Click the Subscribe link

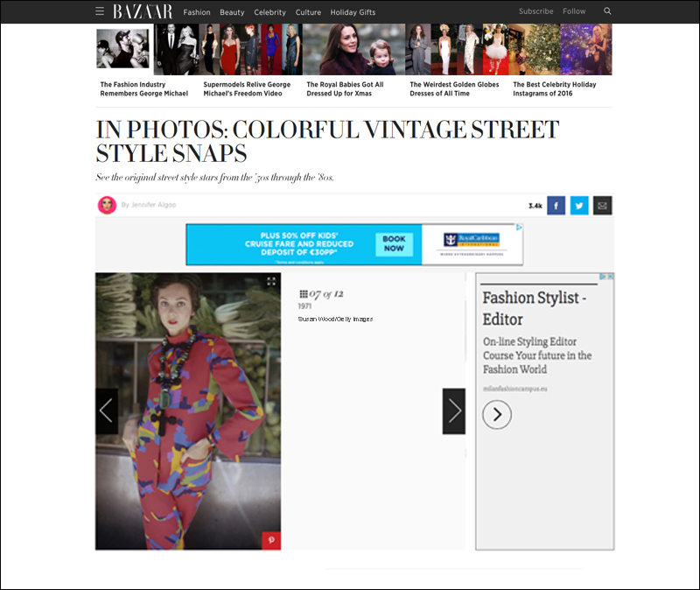[x=535, y=11]
